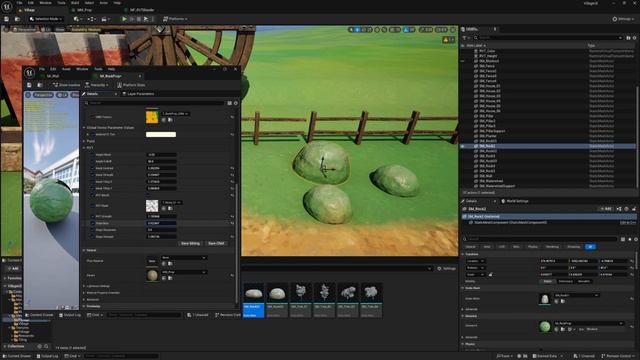
Task: Click the stop simulation square in main toolbar
Action: [x=139, y=19]
